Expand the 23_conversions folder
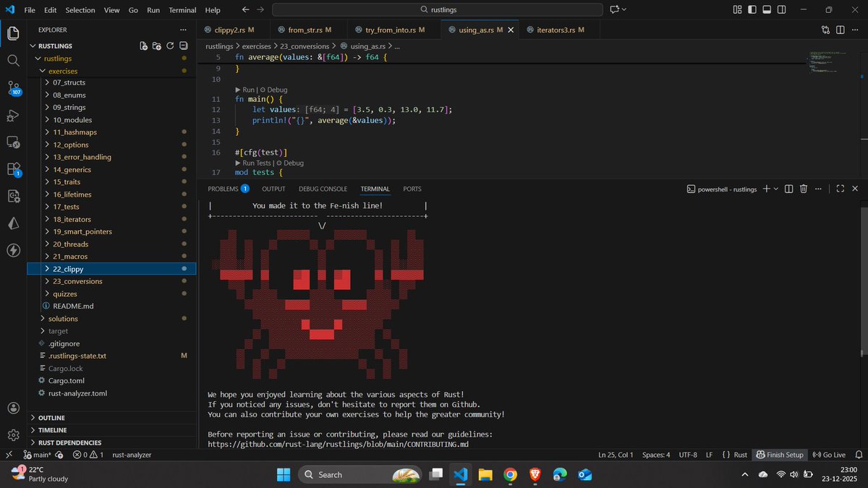868x488 pixels. click(x=111, y=281)
